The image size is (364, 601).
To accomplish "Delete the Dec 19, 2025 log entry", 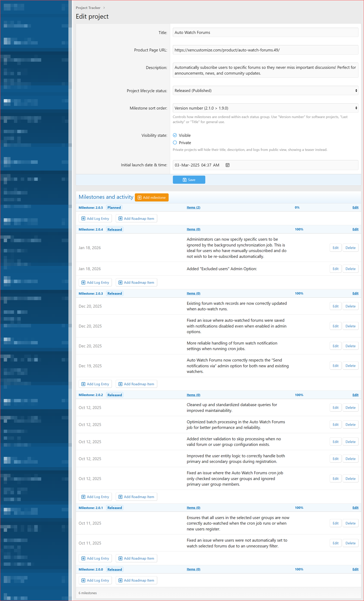I will click(x=350, y=366).
